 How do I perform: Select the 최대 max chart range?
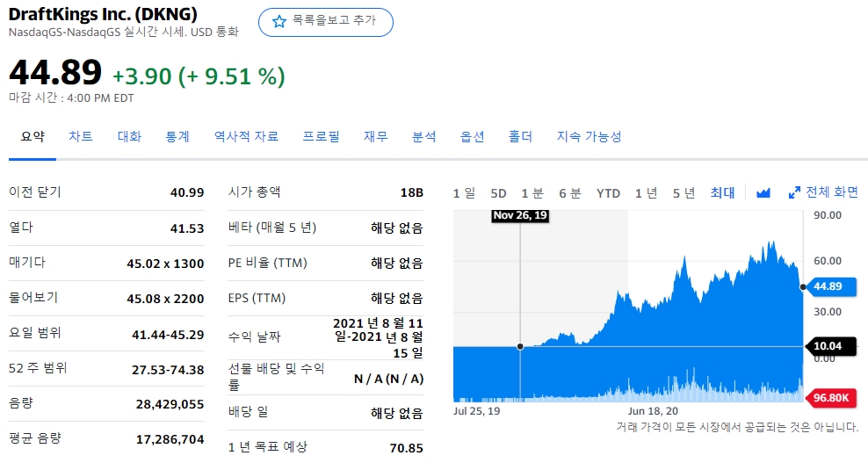pos(722,192)
